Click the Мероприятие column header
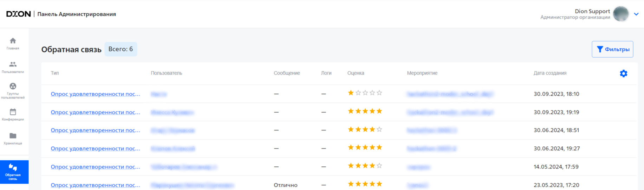The width and height of the screenshot is (644, 190). 422,73
